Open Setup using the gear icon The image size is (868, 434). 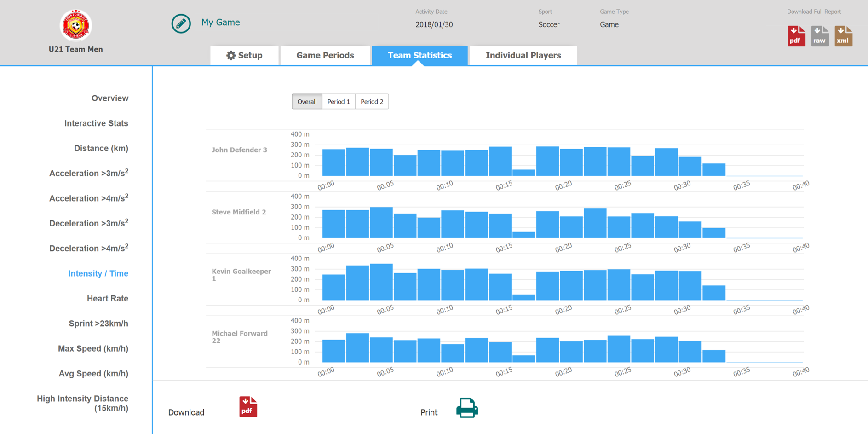coord(231,55)
